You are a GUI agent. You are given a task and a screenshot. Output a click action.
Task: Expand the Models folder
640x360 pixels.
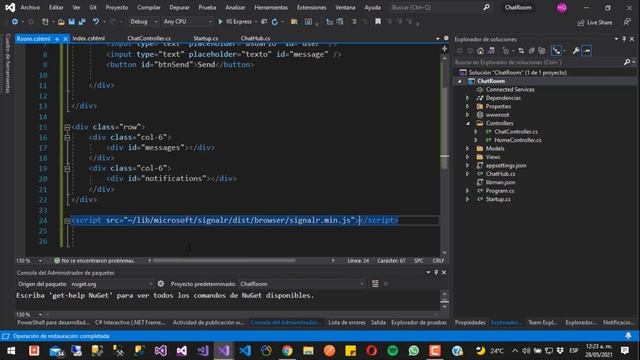tap(468, 149)
